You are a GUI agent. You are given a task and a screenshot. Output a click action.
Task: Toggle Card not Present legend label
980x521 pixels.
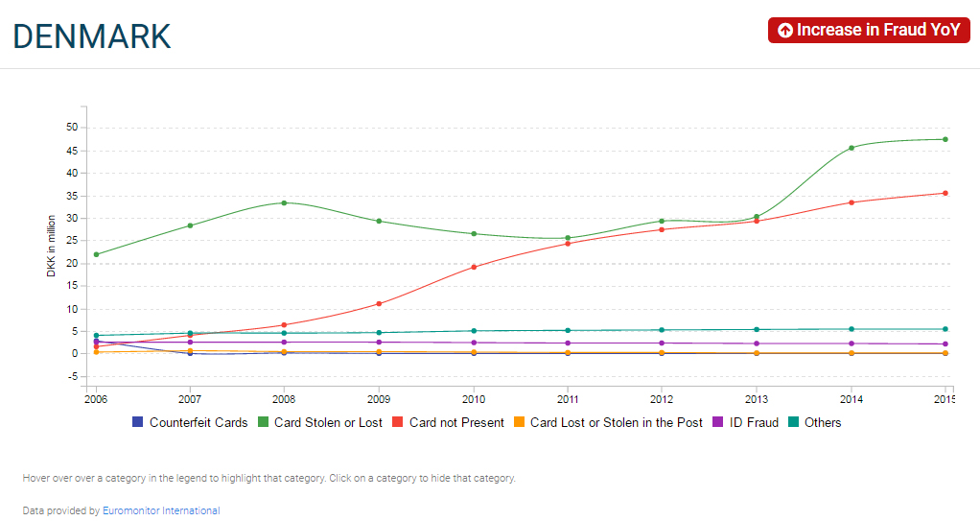pos(456,423)
